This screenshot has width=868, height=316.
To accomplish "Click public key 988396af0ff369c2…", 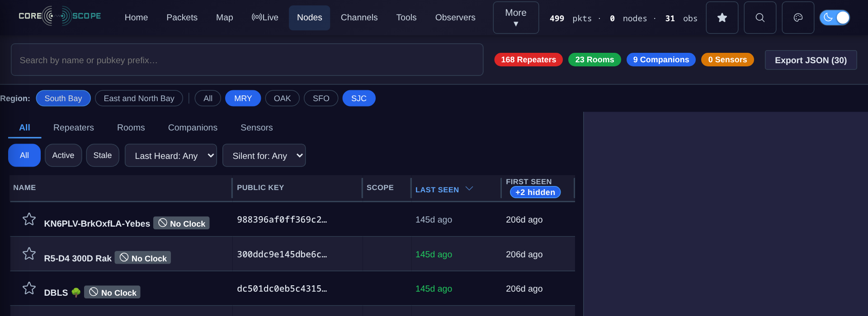I will tap(282, 219).
